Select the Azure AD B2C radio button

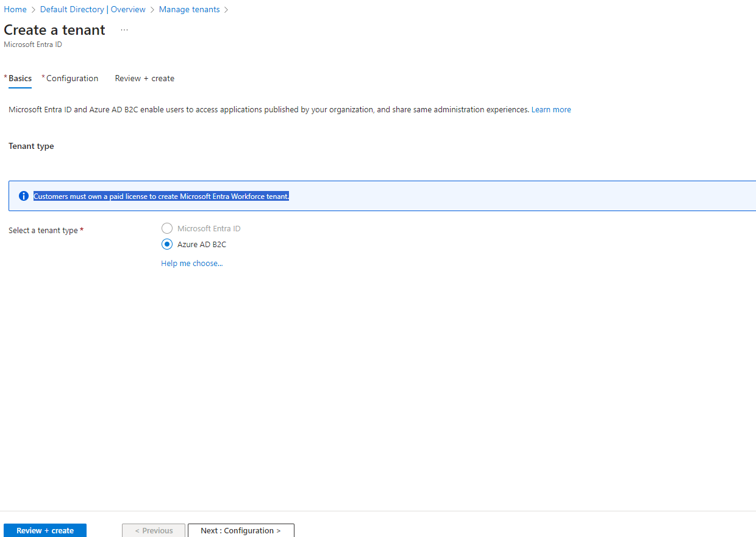click(x=167, y=244)
